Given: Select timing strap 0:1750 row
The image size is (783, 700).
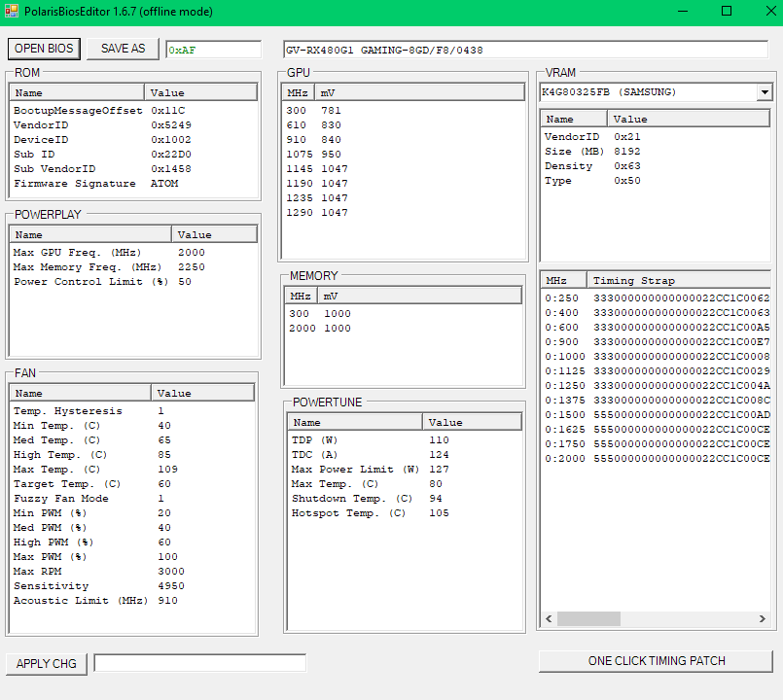Looking at the screenshot, I should click(657, 444).
